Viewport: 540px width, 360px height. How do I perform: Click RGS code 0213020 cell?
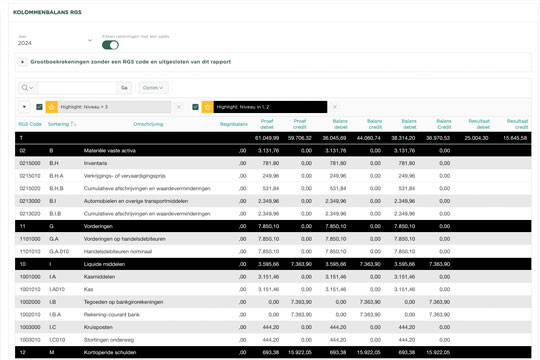[x=30, y=214]
